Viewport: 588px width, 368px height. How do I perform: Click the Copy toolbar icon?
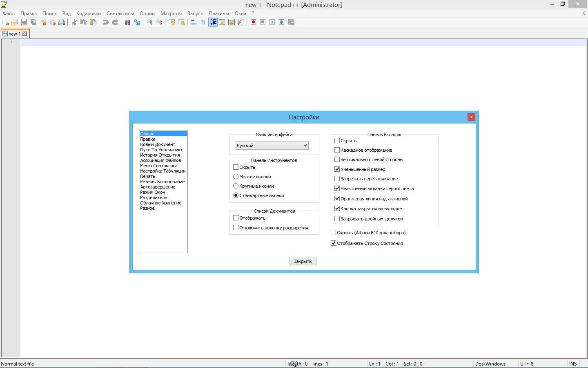click(84, 22)
